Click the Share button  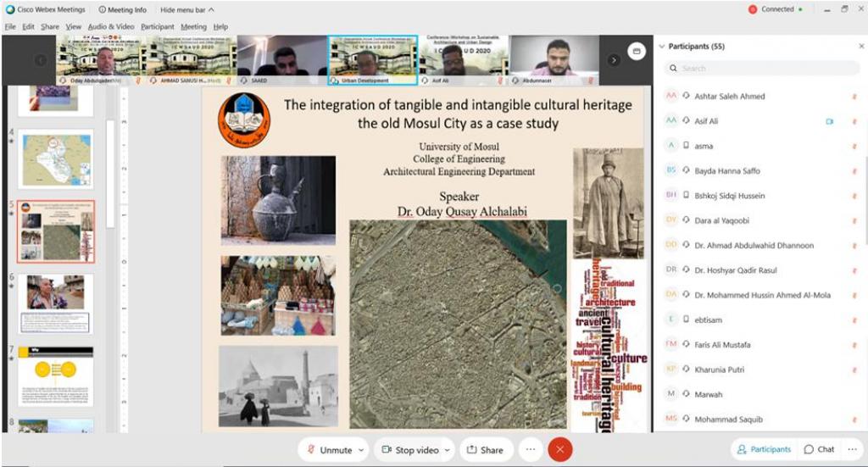point(486,449)
